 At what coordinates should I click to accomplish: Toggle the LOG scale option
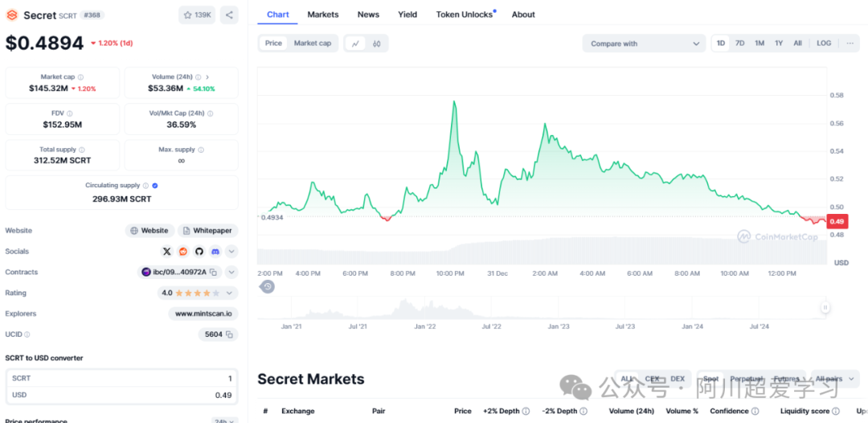point(824,43)
